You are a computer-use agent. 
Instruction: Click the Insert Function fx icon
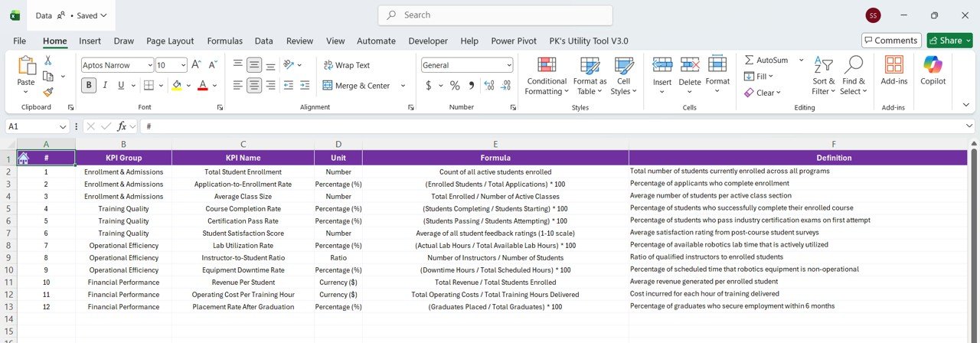coord(122,126)
